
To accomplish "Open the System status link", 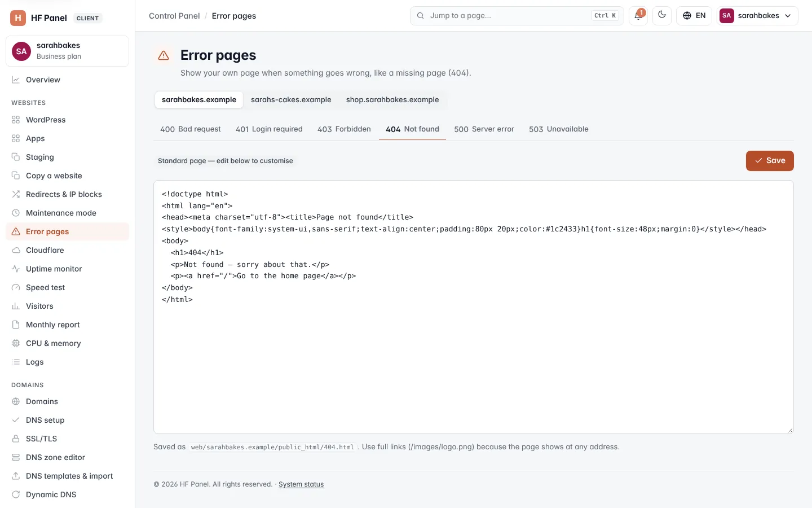I will pyautogui.click(x=301, y=484).
